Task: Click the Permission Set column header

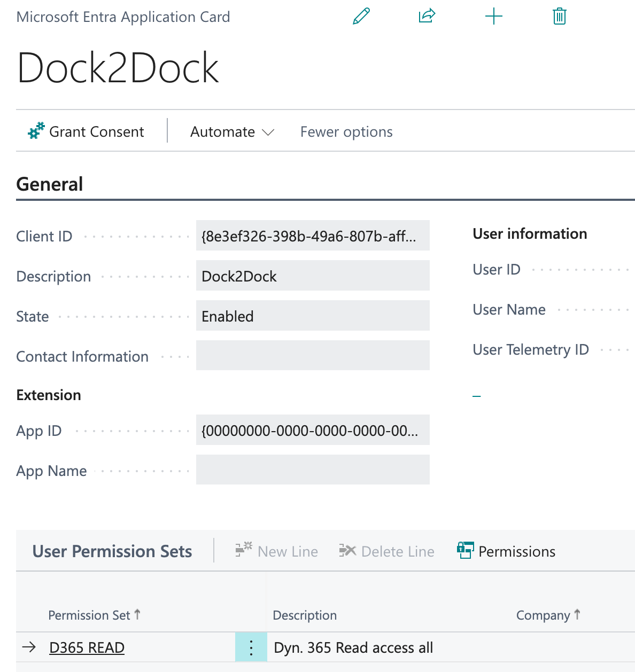Action: (94, 615)
